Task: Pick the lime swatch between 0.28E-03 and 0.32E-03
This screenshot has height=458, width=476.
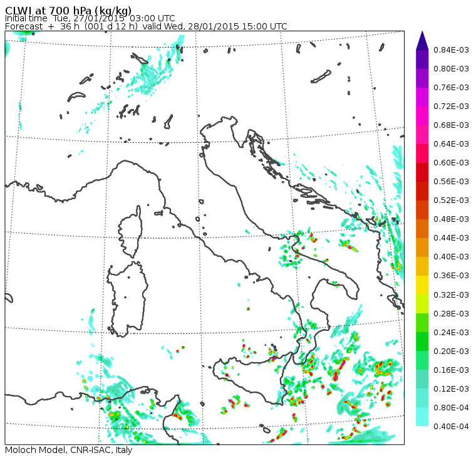Action: tap(422, 304)
